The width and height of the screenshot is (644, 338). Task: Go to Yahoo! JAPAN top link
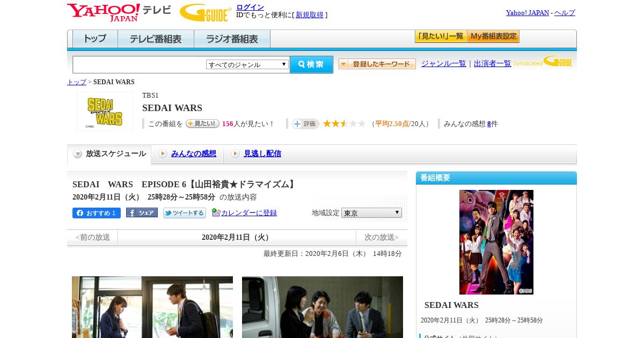528,13
